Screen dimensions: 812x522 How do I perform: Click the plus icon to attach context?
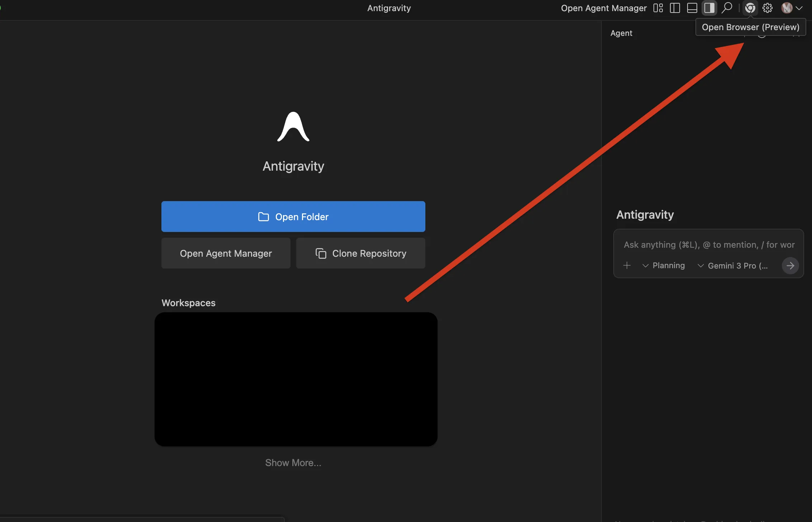(x=627, y=265)
